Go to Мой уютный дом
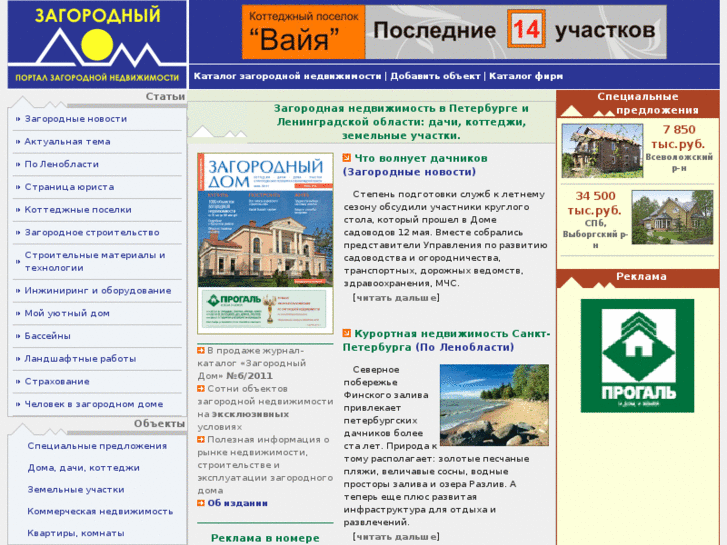 67,313
